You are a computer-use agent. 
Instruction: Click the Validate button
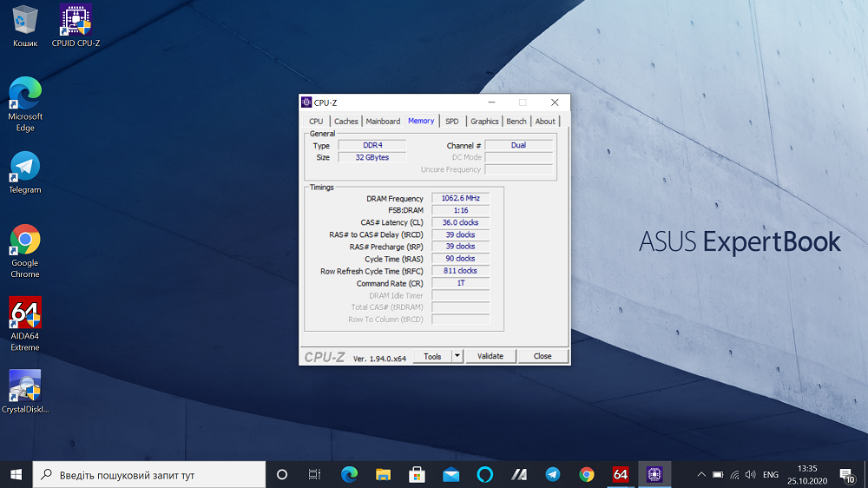coord(490,356)
